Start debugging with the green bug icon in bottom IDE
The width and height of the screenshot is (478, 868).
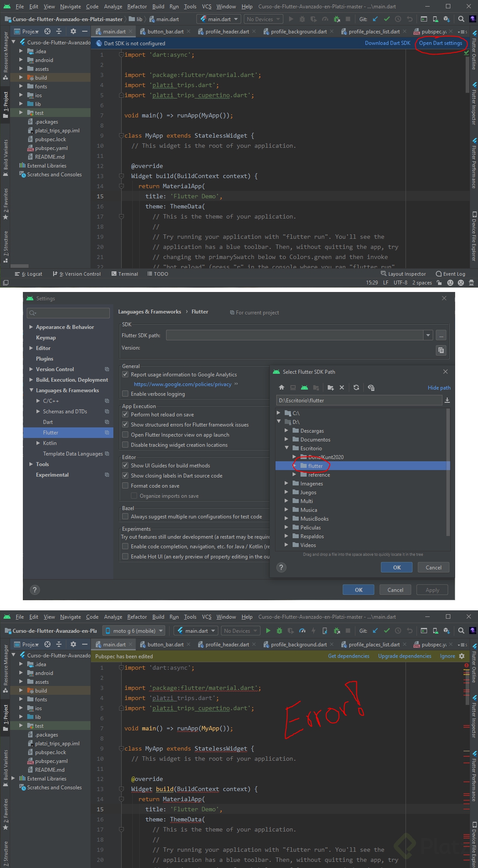click(279, 631)
